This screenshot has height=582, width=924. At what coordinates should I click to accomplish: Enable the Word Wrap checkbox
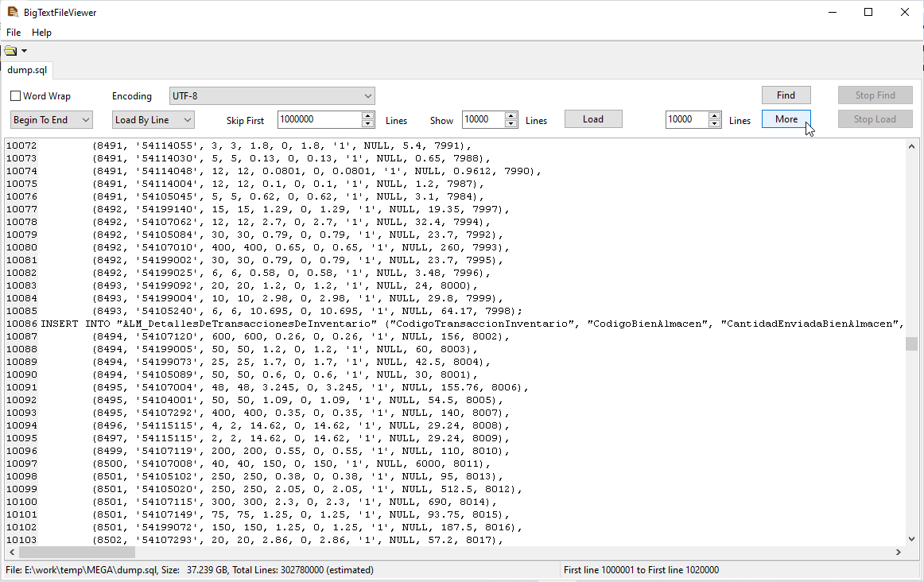(16, 96)
